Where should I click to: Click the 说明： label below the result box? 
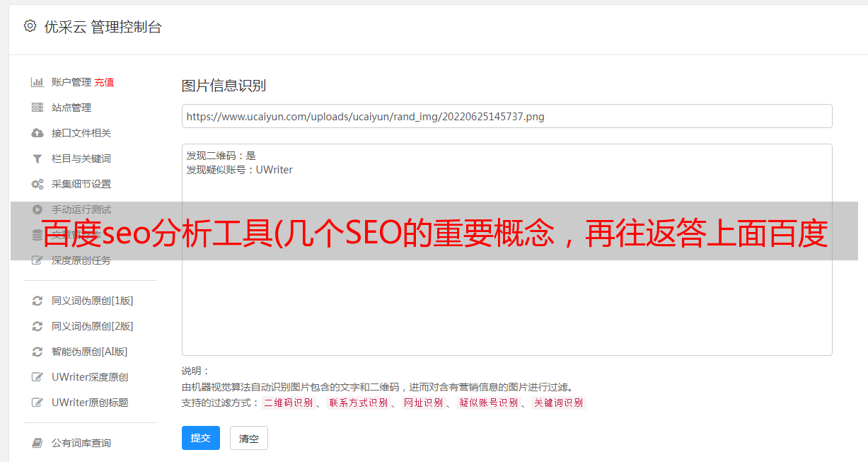pos(196,371)
